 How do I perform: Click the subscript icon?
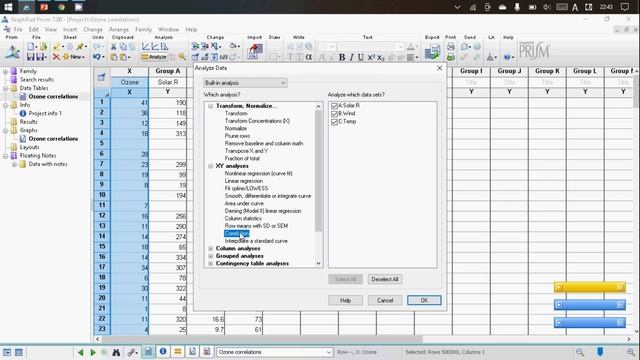click(380, 57)
